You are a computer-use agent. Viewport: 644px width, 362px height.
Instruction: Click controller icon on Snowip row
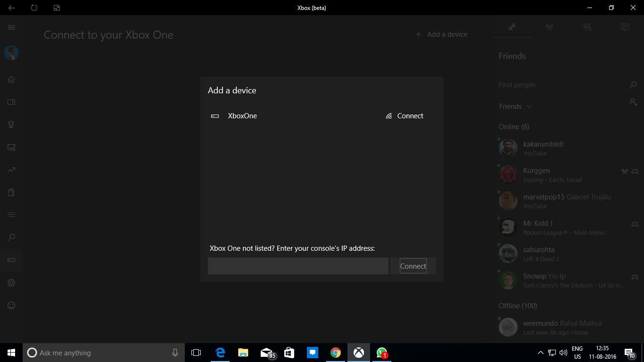635,277
